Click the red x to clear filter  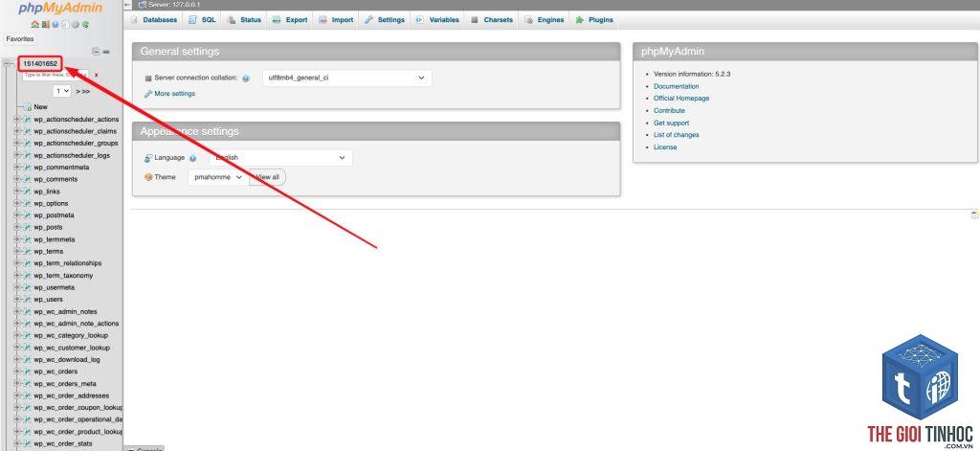[x=97, y=75]
